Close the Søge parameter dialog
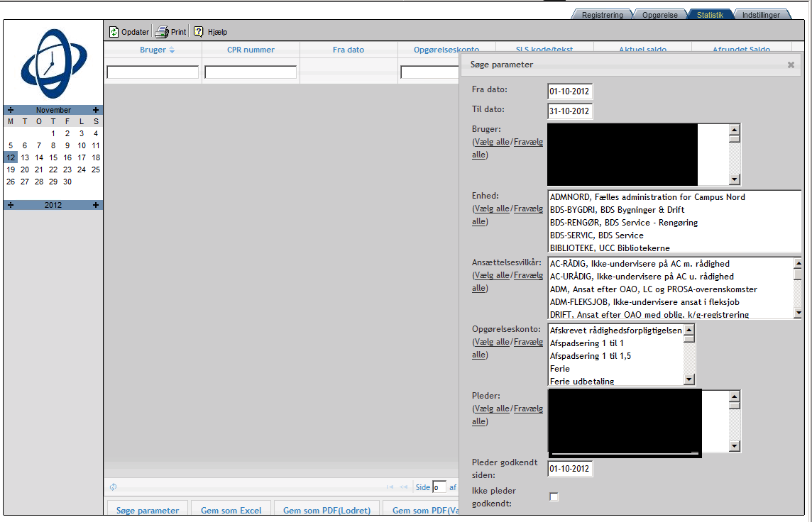Screen dimensions: 812x522 [x=791, y=65]
